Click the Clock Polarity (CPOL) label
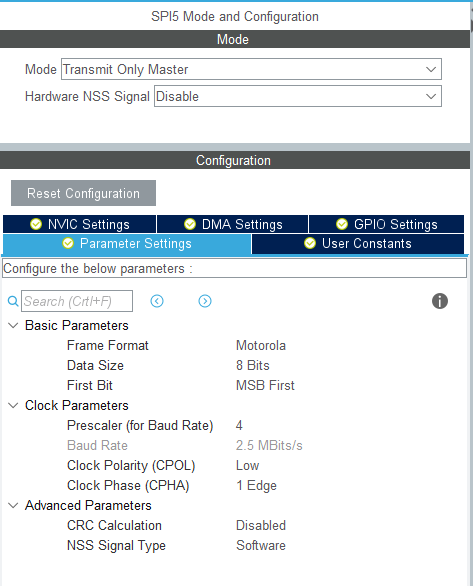The height and width of the screenshot is (586, 473). pyautogui.click(x=131, y=466)
